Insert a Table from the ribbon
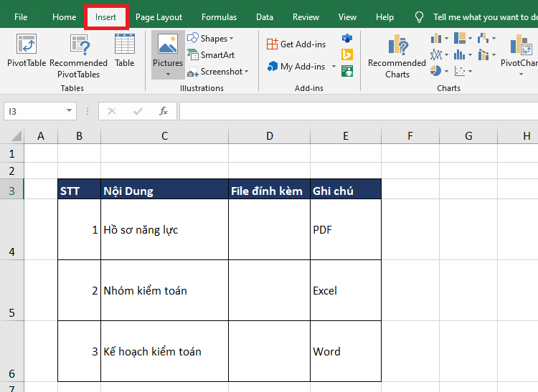This screenshot has height=392, width=538. (125, 50)
